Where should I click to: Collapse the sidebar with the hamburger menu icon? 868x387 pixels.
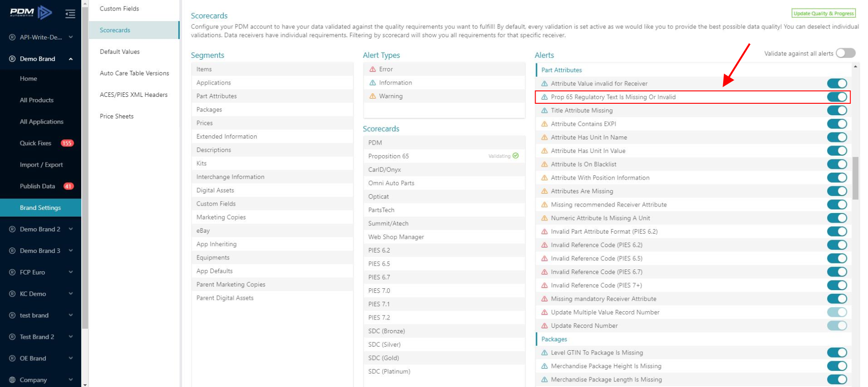(70, 14)
